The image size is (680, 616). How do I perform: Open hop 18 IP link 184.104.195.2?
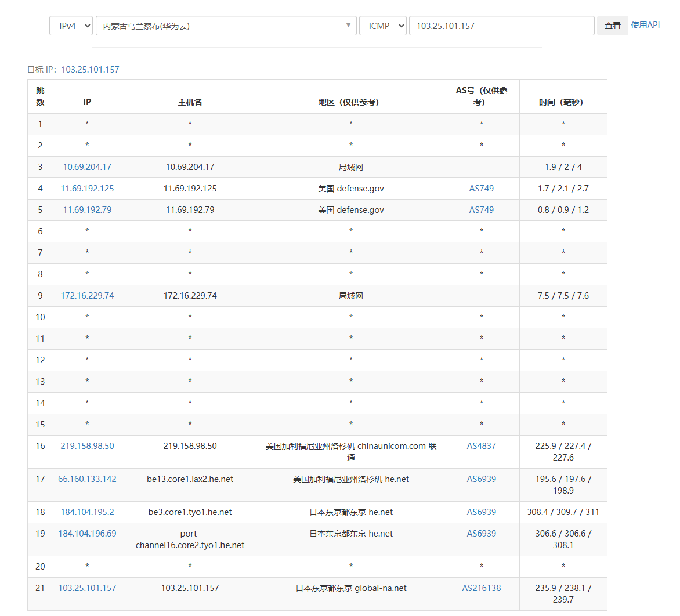87,512
